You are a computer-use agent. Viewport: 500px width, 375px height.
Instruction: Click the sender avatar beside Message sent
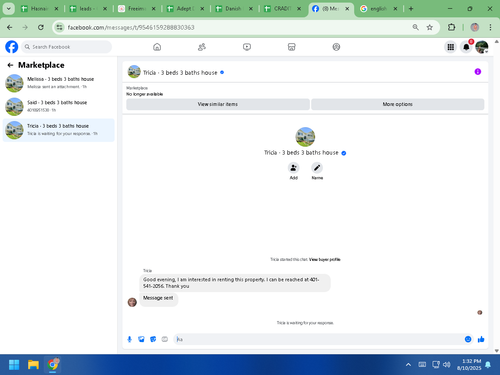[x=132, y=302]
